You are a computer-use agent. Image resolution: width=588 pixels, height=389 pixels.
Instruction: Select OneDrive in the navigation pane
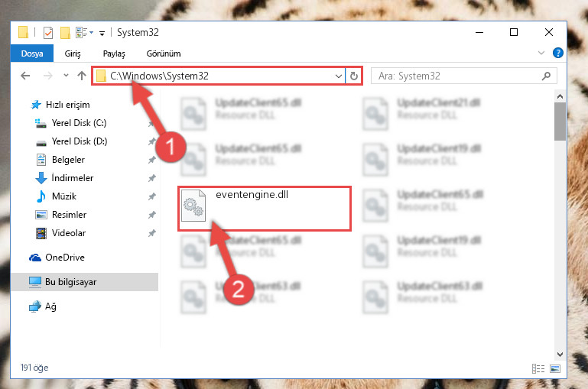pyautogui.click(x=64, y=258)
